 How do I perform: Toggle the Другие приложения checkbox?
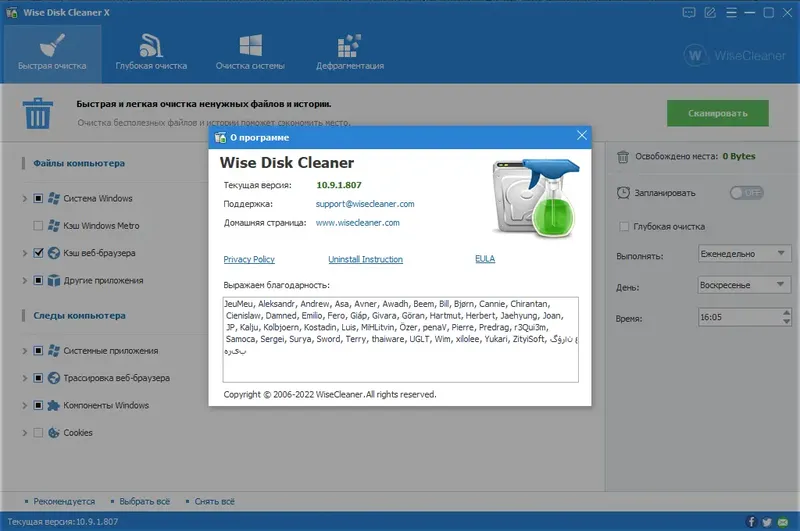[x=38, y=281]
